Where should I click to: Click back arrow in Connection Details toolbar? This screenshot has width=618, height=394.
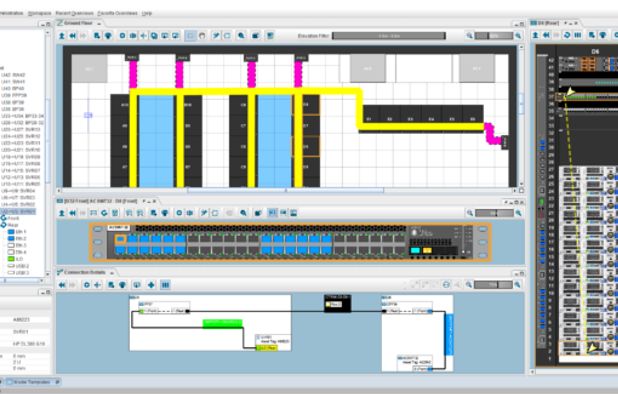(62, 285)
